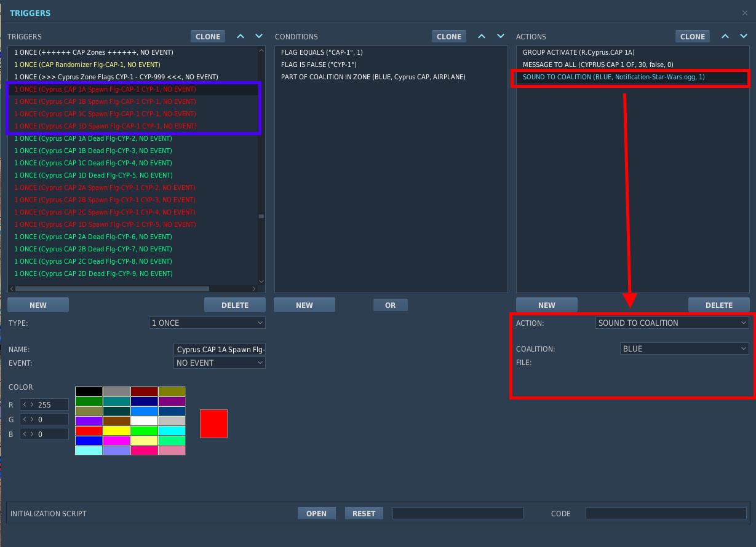Screen dimensions: 756x547
Task: Expand the ACTION type dropdown
Action: point(672,323)
